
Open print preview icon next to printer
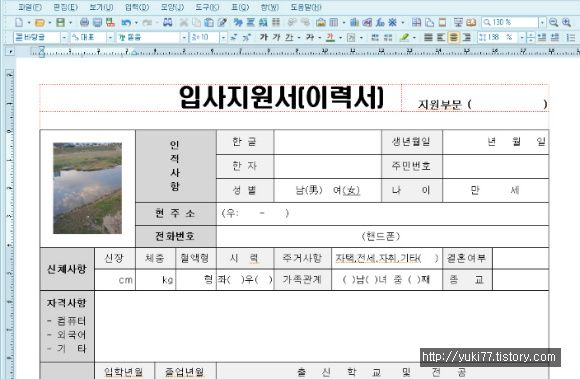[x=97, y=23]
